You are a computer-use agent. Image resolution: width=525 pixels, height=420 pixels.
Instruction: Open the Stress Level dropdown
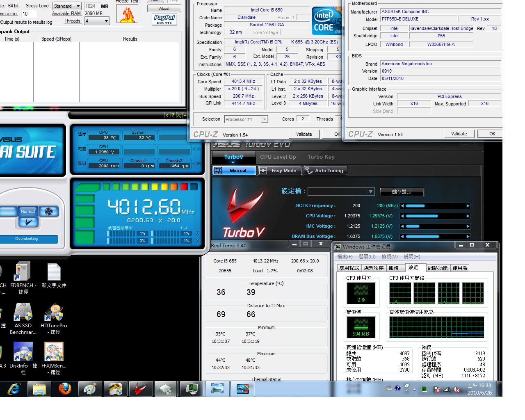(x=67, y=6)
